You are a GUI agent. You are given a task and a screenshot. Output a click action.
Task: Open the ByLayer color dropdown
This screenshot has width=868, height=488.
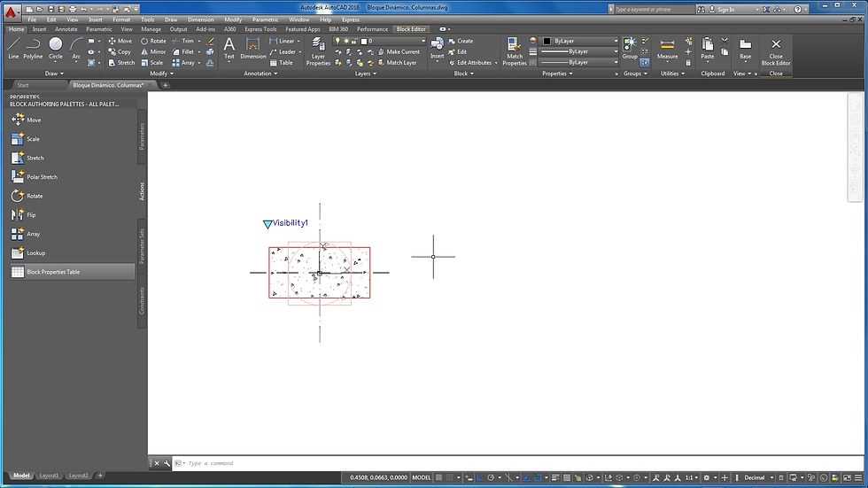pyautogui.click(x=616, y=41)
